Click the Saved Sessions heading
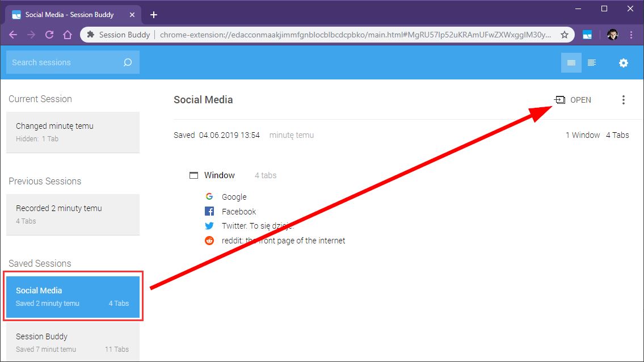 coord(40,263)
